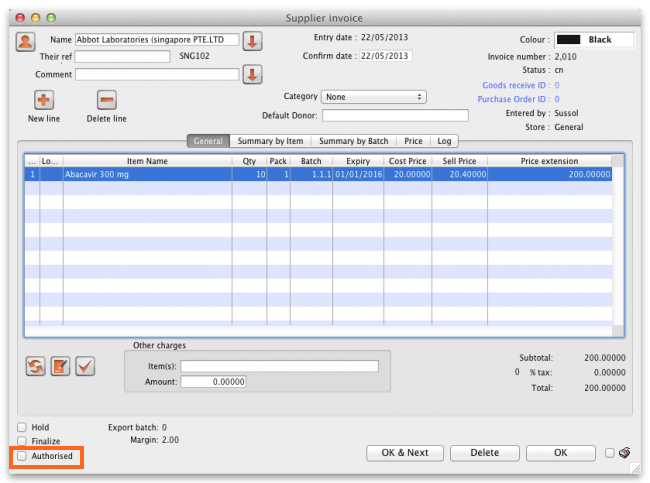Switch to the Summary by Item tab
The height and width of the screenshot is (483, 650).
coord(270,141)
